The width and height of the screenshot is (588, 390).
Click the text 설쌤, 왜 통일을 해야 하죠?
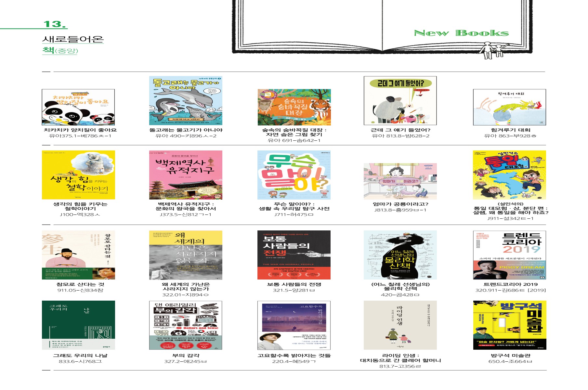[510, 213]
